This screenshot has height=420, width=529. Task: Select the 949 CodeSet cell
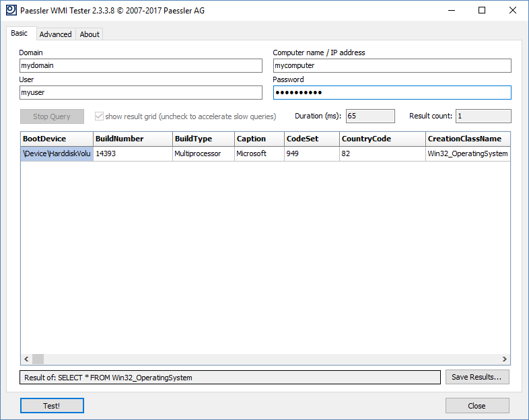[312, 154]
